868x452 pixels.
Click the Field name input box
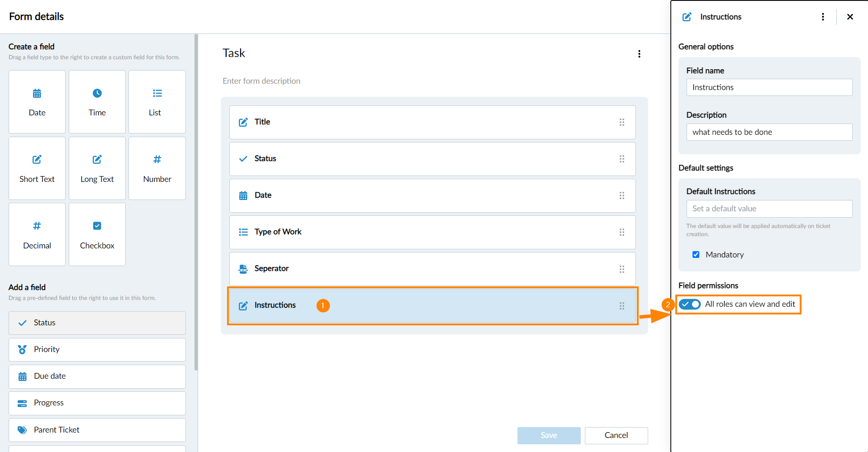coord(769,87)
